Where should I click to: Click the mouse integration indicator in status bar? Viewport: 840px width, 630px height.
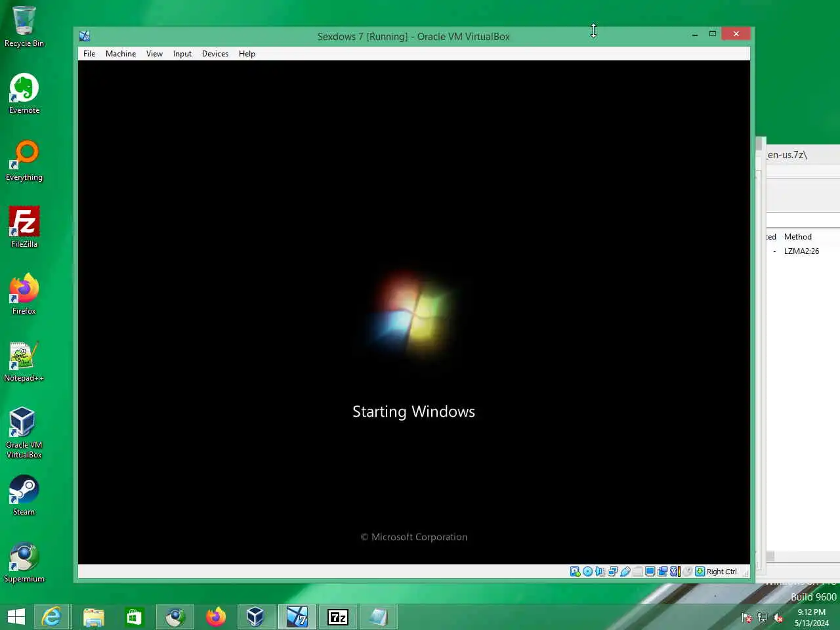tap(688, 572)
